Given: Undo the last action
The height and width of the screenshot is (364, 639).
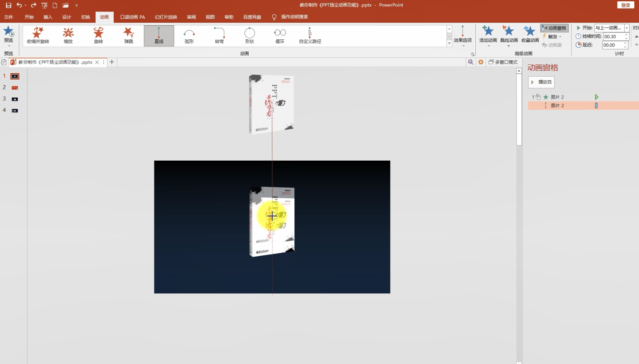Looking at the screenshot, I should pos(19,5).
